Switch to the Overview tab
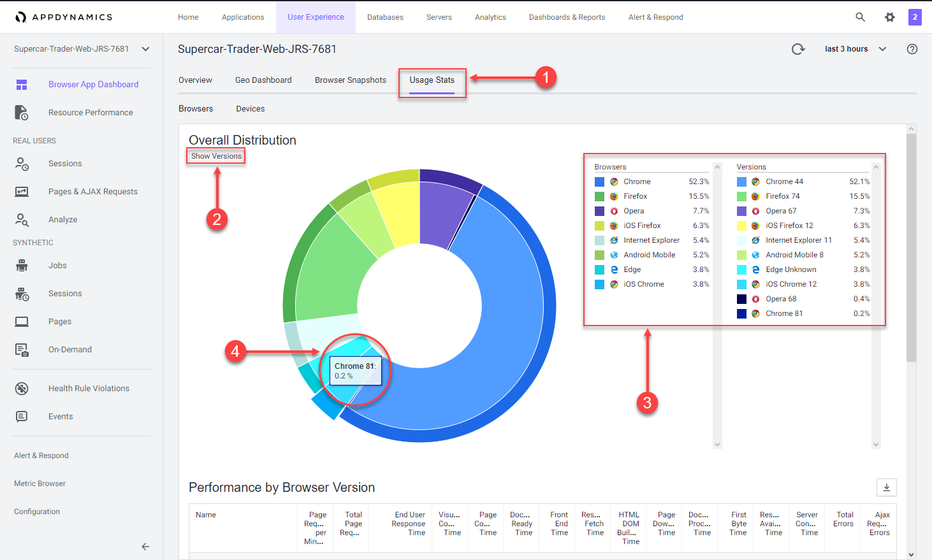Image resolution: width=932 pixels, height=560 pixels. click(195, 80)
